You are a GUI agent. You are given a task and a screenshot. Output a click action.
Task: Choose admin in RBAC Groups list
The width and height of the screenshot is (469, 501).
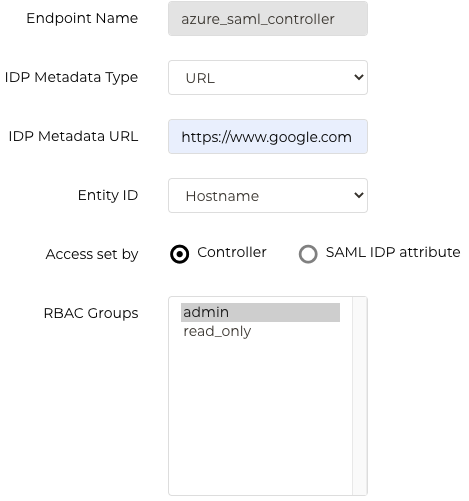click(260, 312)
